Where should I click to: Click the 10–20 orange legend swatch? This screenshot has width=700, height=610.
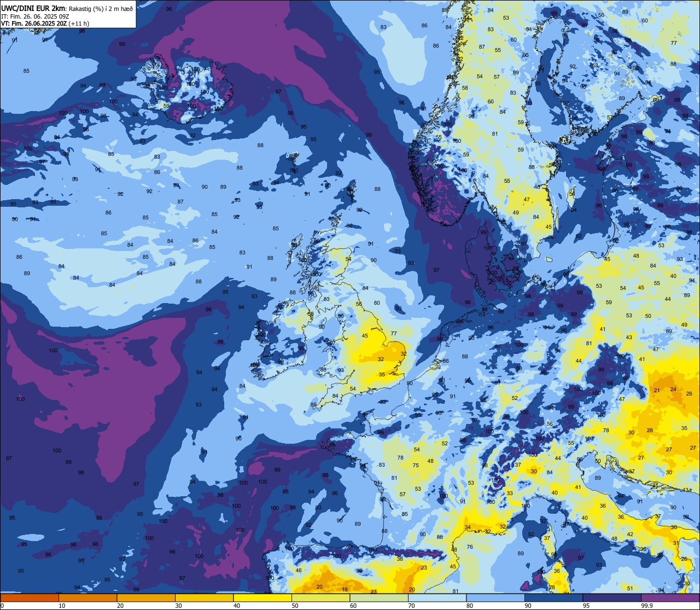(87, 598)
